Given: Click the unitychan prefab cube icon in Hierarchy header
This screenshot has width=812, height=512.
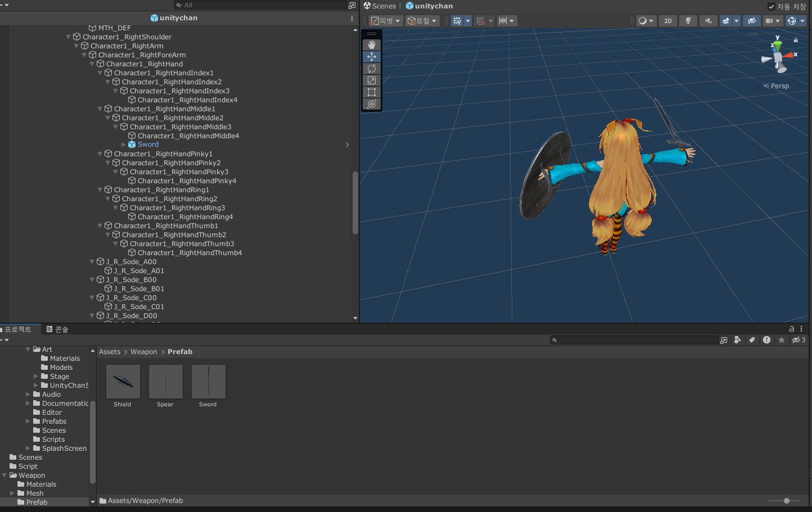Looking at the screenshot, I should point(154,18).
